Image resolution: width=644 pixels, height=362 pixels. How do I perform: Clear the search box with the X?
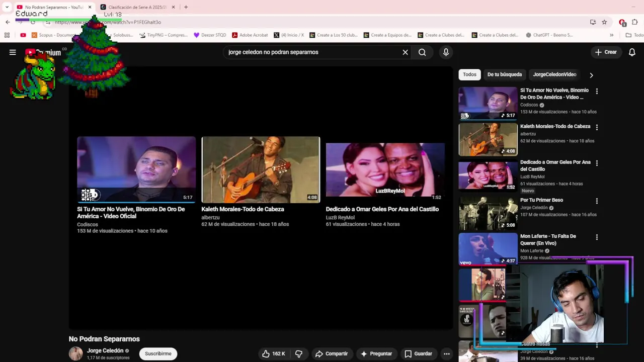pyautogui.click(x=405, y=52)
